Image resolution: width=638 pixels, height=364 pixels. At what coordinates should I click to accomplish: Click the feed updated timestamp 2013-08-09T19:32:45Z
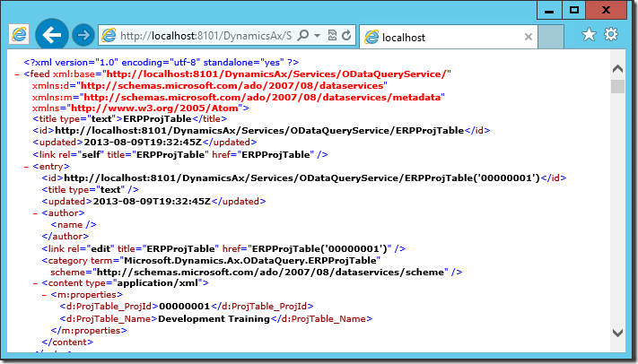tap(143, 143)
